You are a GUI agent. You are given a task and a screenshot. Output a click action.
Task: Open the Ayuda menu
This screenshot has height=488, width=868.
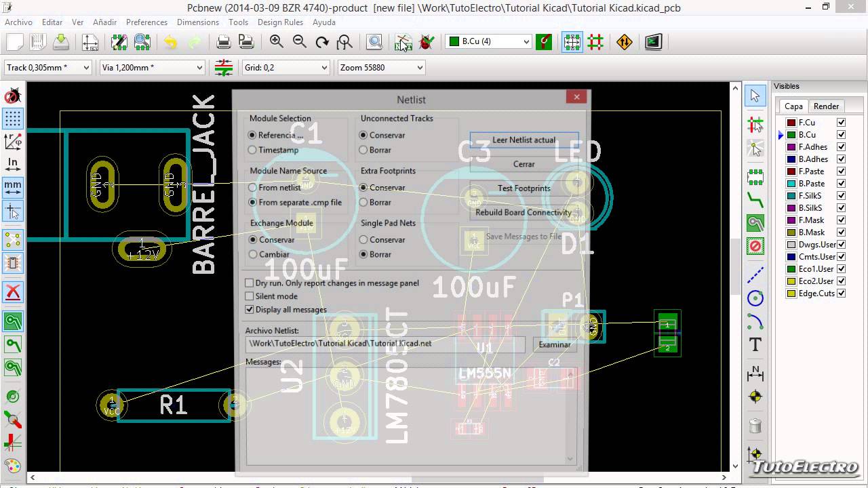(x=324, y=22)
